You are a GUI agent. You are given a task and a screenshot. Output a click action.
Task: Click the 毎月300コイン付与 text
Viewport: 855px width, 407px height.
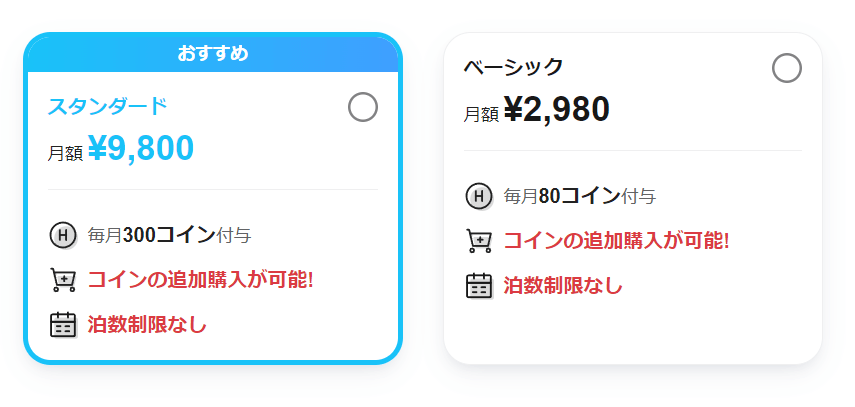point(169,236)
